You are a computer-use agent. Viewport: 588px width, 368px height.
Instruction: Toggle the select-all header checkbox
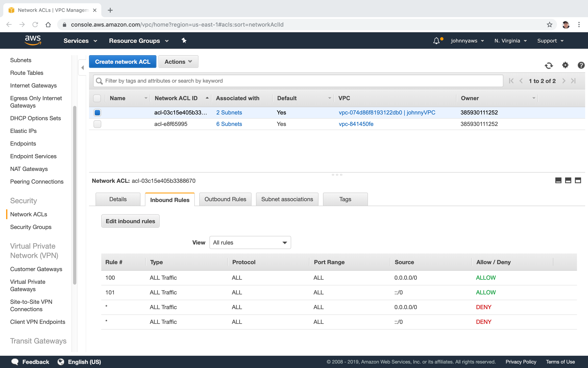(97, 98)
